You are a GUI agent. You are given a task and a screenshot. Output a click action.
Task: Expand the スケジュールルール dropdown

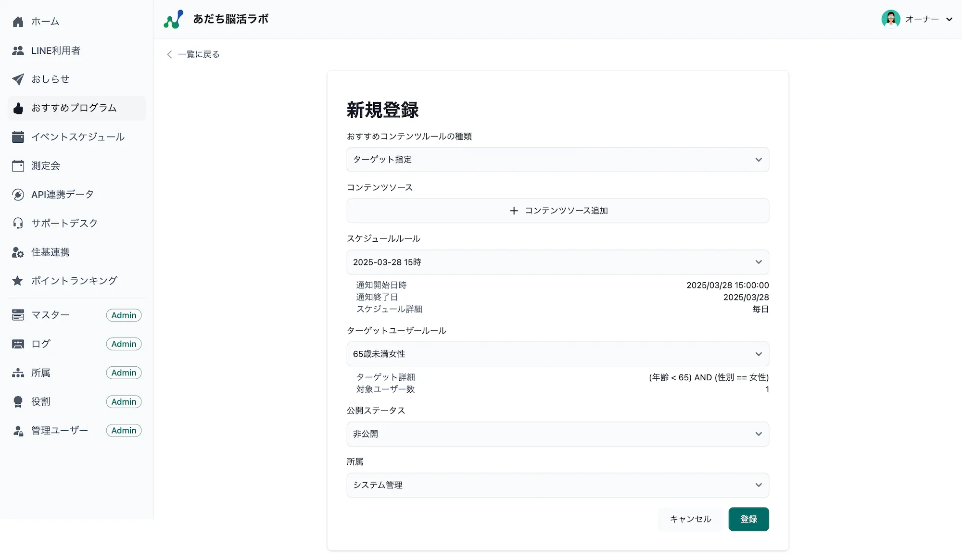pyautogui.click(x=557, y=262)
